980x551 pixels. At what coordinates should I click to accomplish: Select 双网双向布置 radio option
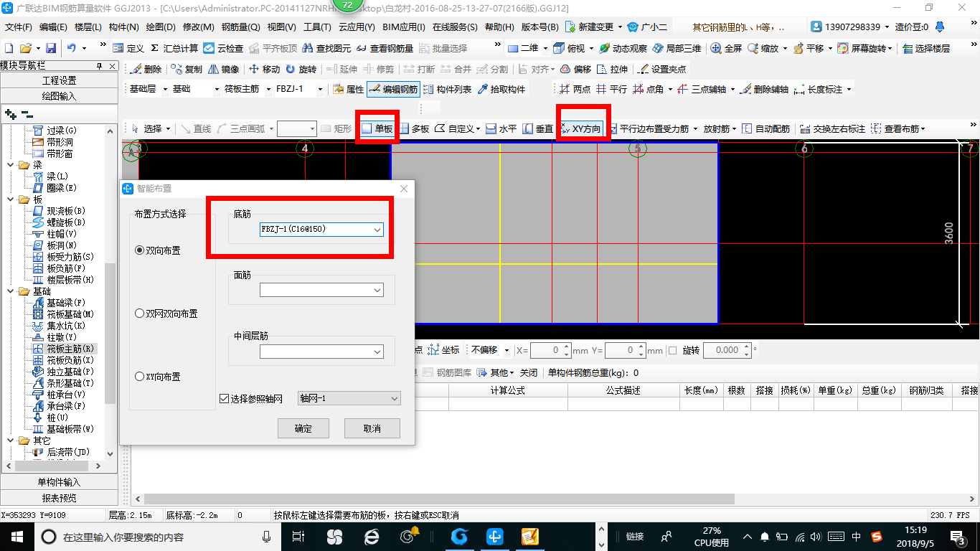click(166, 314)
